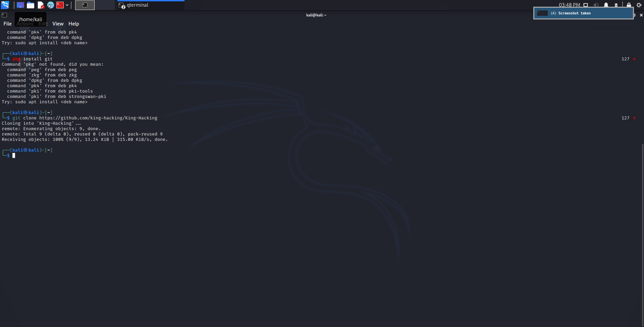The width and height of the screenshot is (644, 327).
Task: Click the clock showing 03:48 PM
Action: click(x=569, y=5)
